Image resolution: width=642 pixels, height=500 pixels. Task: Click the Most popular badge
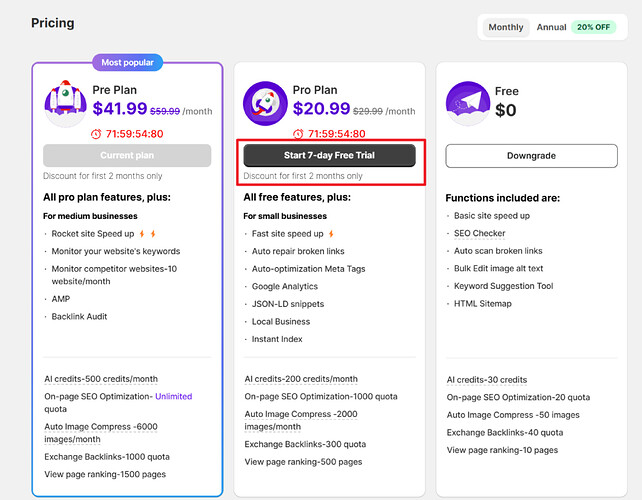(128, 62)
